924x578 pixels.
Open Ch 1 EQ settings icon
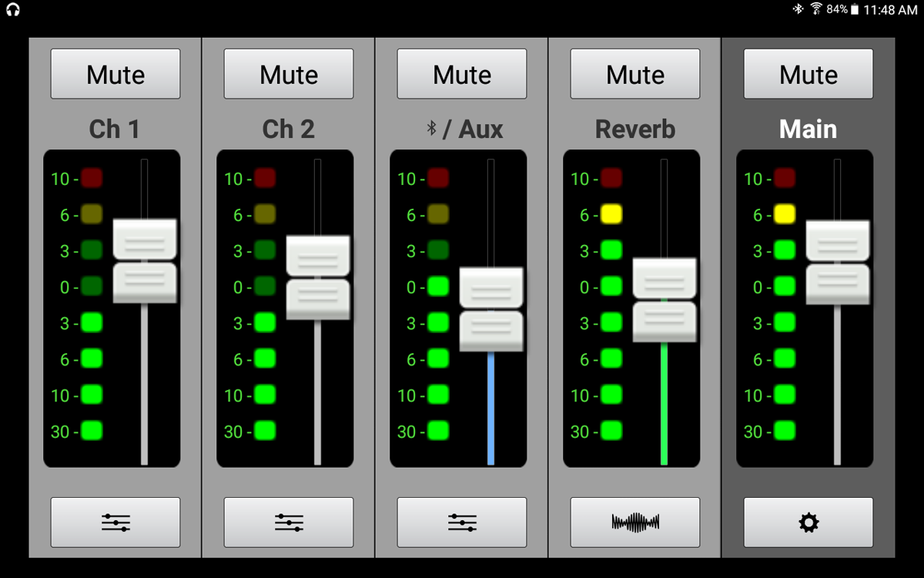tap(115, 523)
